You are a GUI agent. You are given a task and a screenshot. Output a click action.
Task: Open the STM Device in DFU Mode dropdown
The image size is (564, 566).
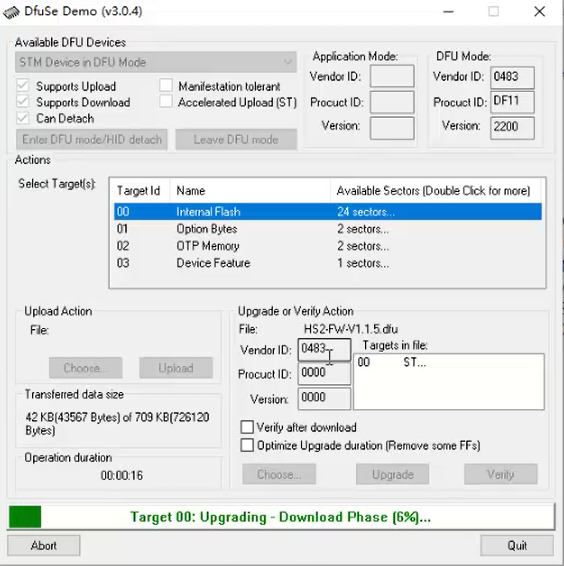pos(156,62)
